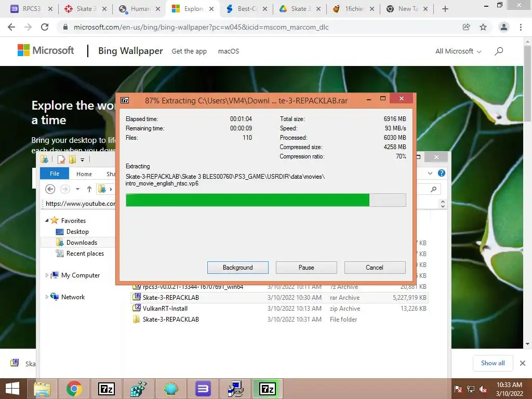532x399 pixels.
Task: Open Explorer Help question mark icon
Action: [441, 174]
